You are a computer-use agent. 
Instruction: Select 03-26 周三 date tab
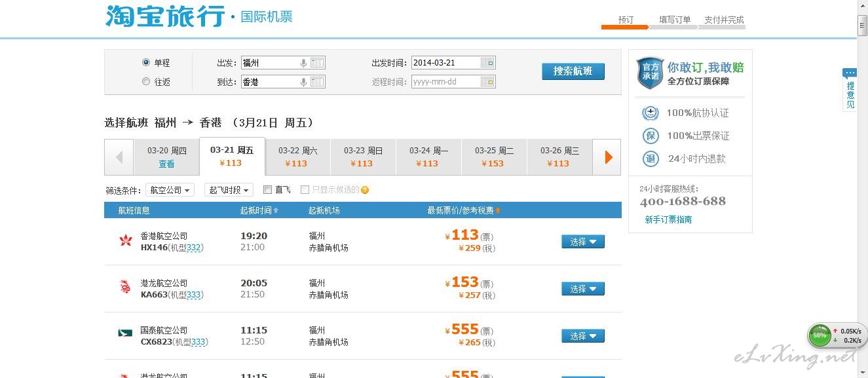tap(559, 157)
